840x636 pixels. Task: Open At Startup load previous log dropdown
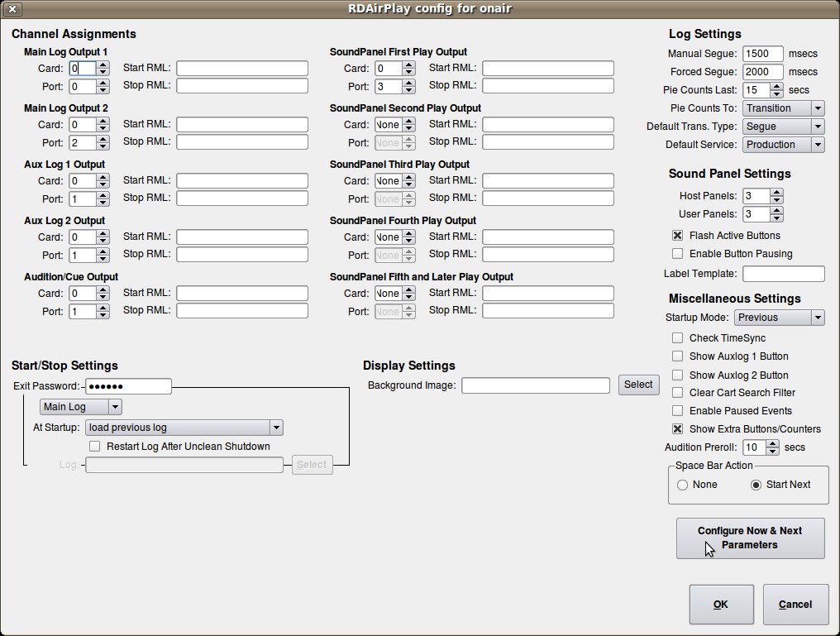pos(184,428)
